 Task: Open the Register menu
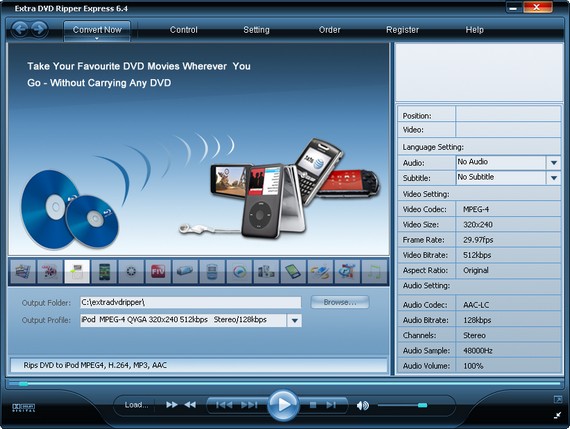click(x=402, y=30)
